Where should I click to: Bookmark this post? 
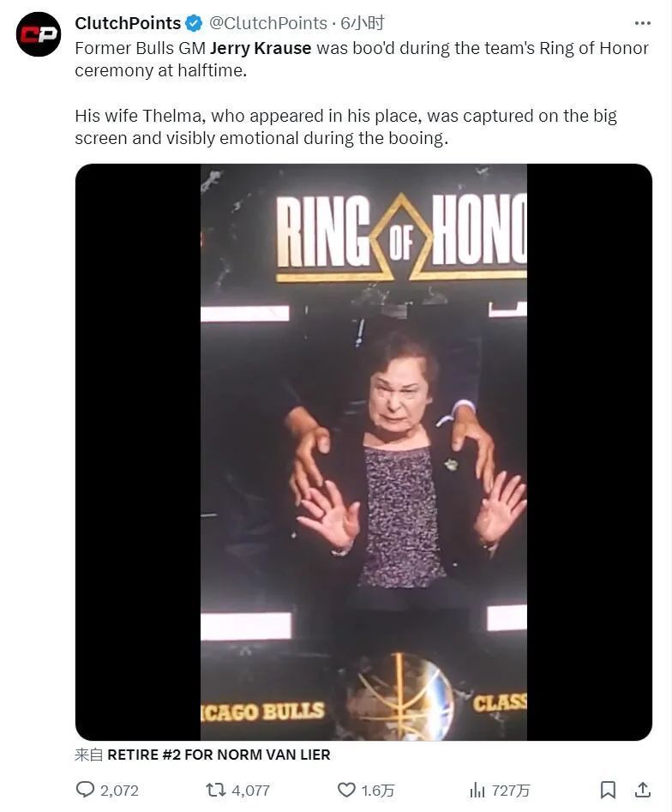608,790
